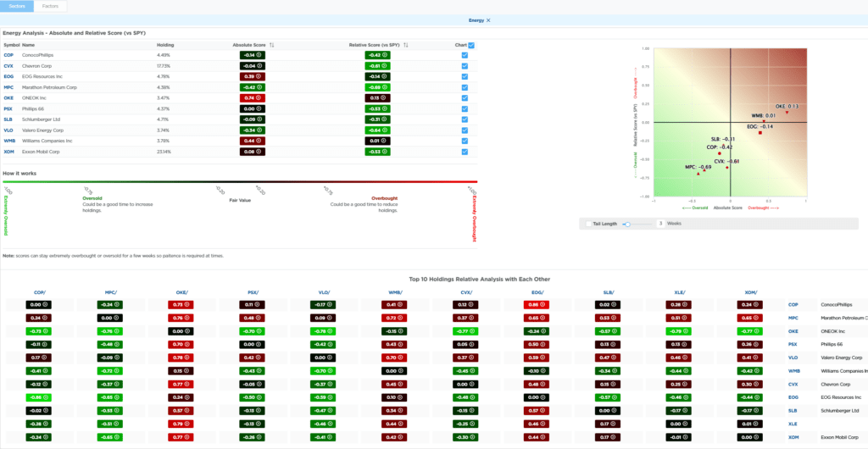
Task: Open info icon on Valero relative score -0.64
Action: (384, 130)
